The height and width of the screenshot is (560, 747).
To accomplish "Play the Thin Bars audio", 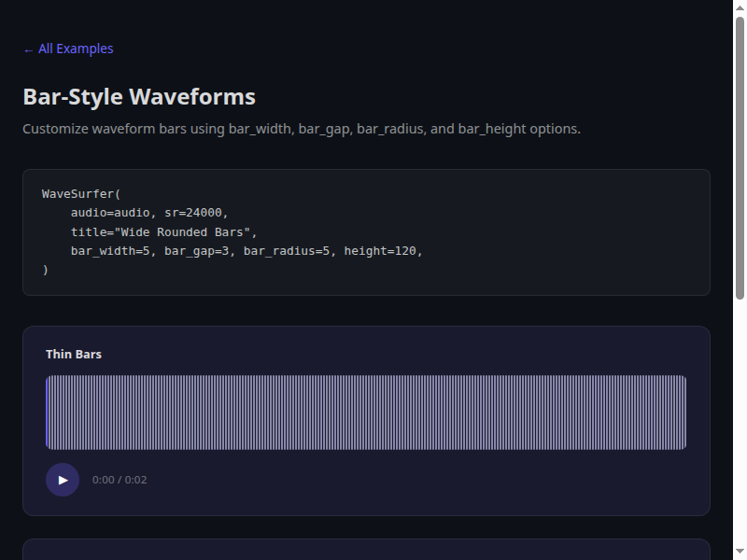I will click(x=63, y=480).
